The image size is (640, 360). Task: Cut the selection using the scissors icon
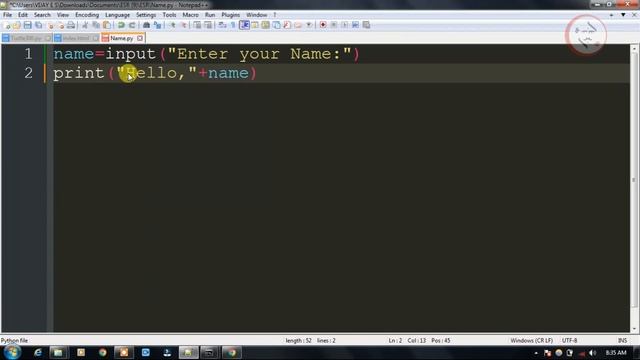tap(85, 25)
